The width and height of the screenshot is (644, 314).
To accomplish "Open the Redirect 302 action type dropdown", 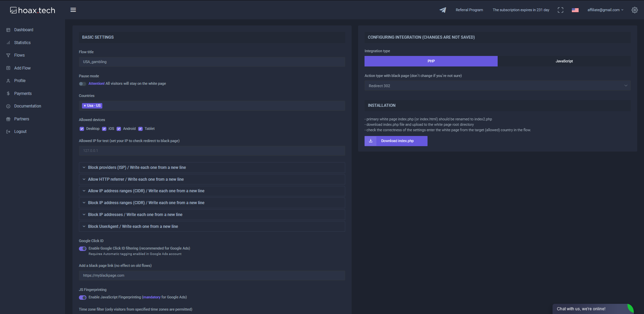I will [497, 86].
